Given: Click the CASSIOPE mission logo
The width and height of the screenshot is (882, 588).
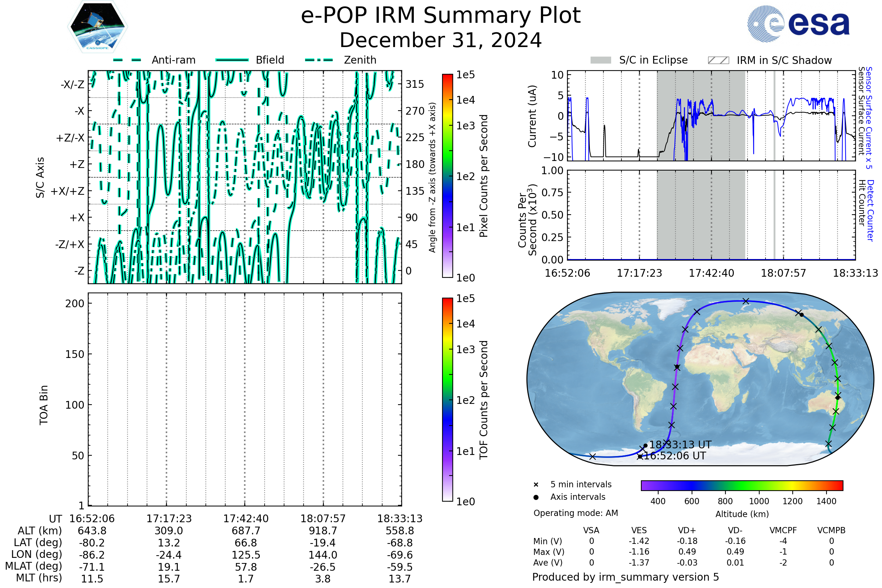Looking at the screenshot, I should (x=97, y=27).
